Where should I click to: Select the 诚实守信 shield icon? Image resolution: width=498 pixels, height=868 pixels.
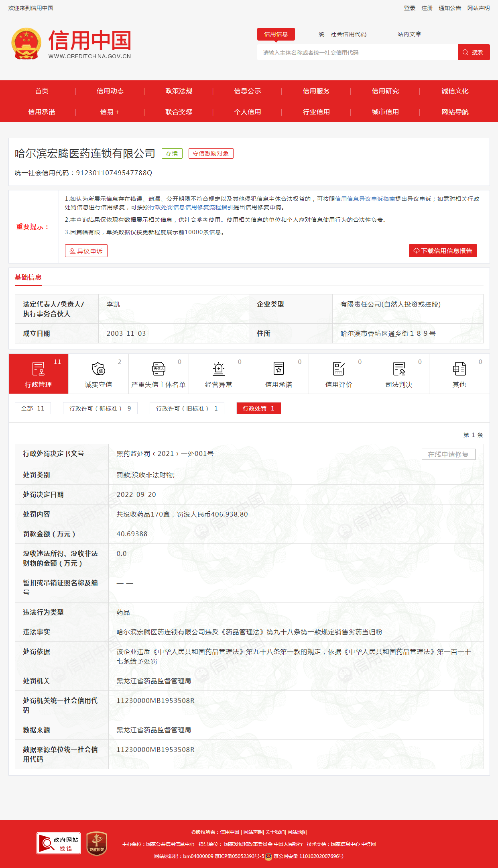(98, 368)
